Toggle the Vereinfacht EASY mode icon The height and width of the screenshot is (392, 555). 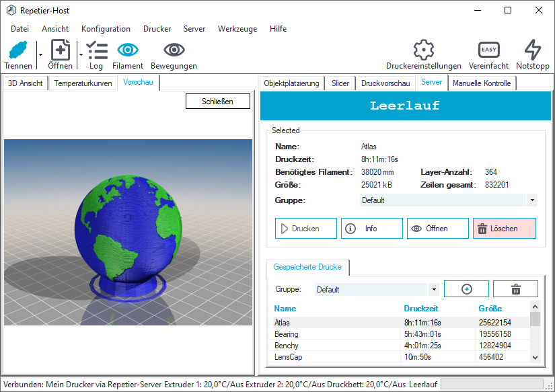click(x=489, y=50)
